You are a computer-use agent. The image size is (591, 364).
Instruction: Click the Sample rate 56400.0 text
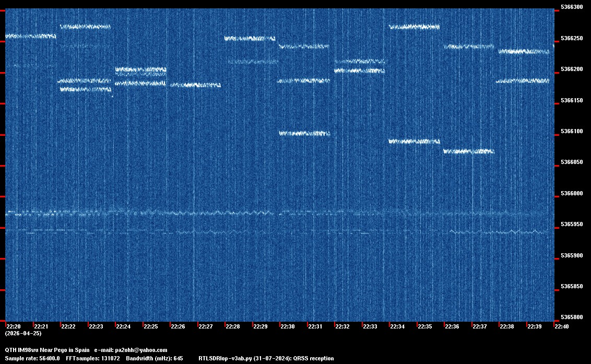(x=32, y=359)
